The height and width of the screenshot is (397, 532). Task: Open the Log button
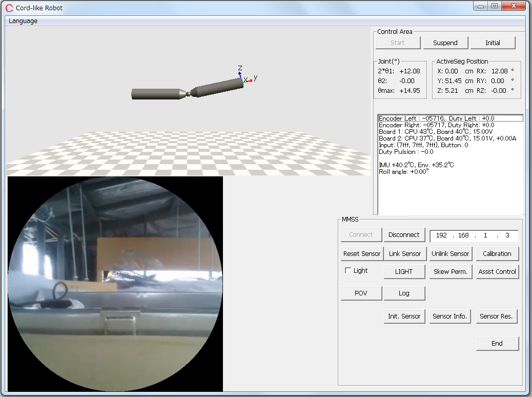click(404, 293)
